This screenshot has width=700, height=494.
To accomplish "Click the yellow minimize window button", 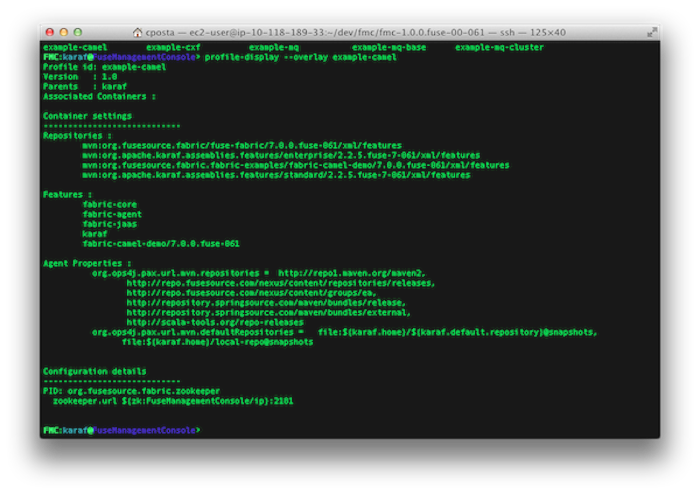I will click(x=64, y=32).
